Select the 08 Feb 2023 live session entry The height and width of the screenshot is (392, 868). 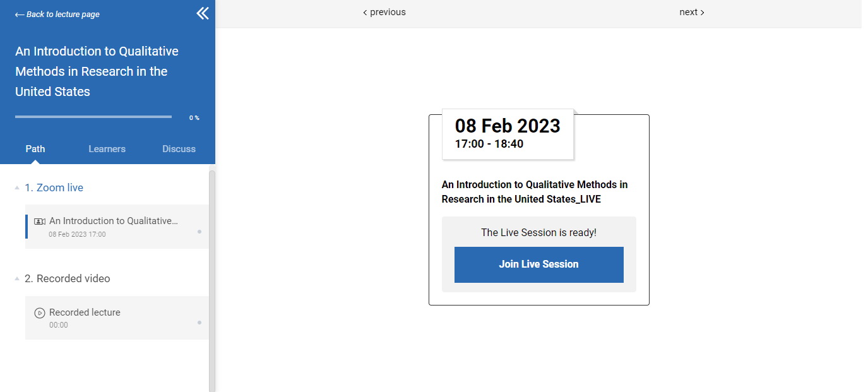pyautogui.click(x=114, y=227)
